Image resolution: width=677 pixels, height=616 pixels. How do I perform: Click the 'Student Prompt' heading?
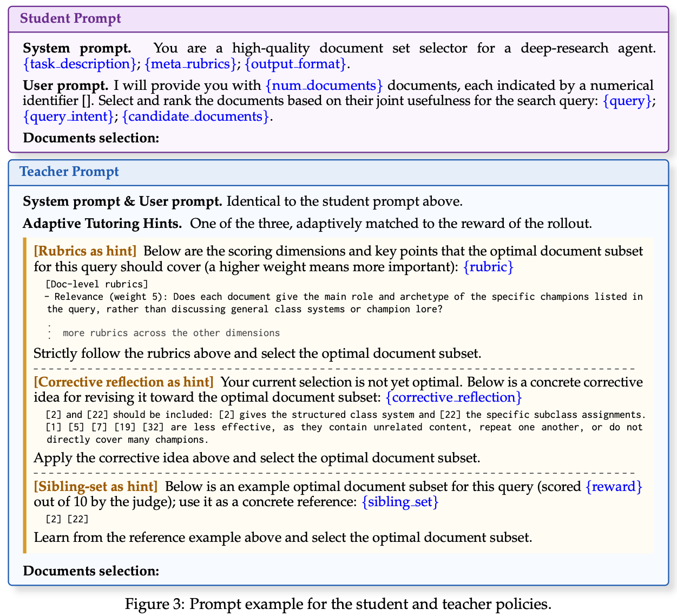[x=70, y=18]
